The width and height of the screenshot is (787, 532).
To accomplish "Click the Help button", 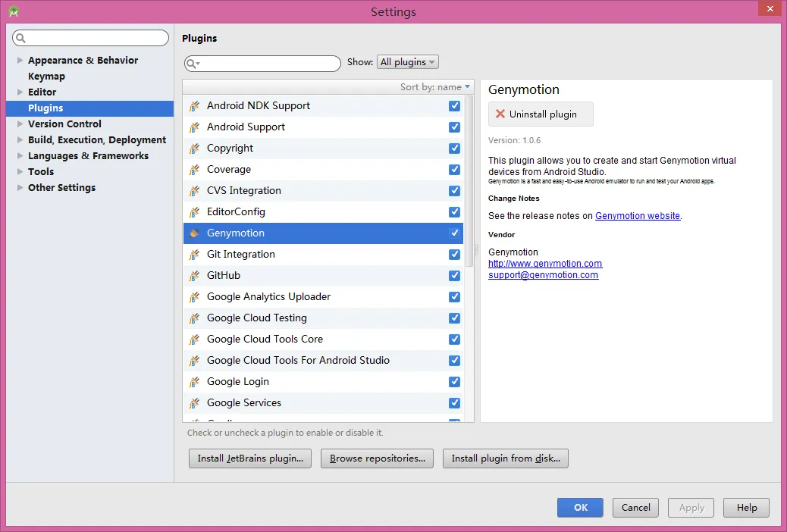I will pyautogui.click(x=746, y=508).
